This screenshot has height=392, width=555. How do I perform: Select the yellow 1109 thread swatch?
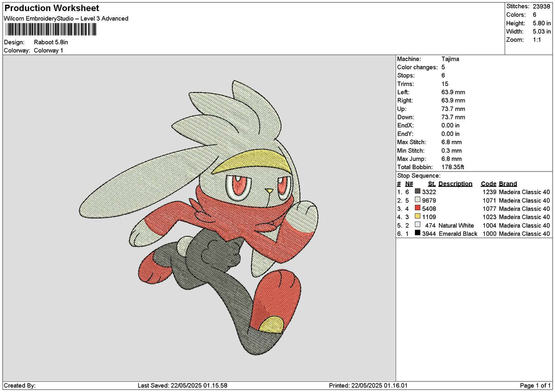[418, 217]
